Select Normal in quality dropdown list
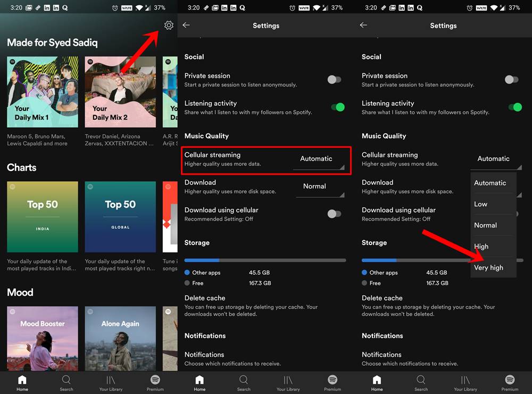This screenshot has width=532, height=394. tap(493, 225)
